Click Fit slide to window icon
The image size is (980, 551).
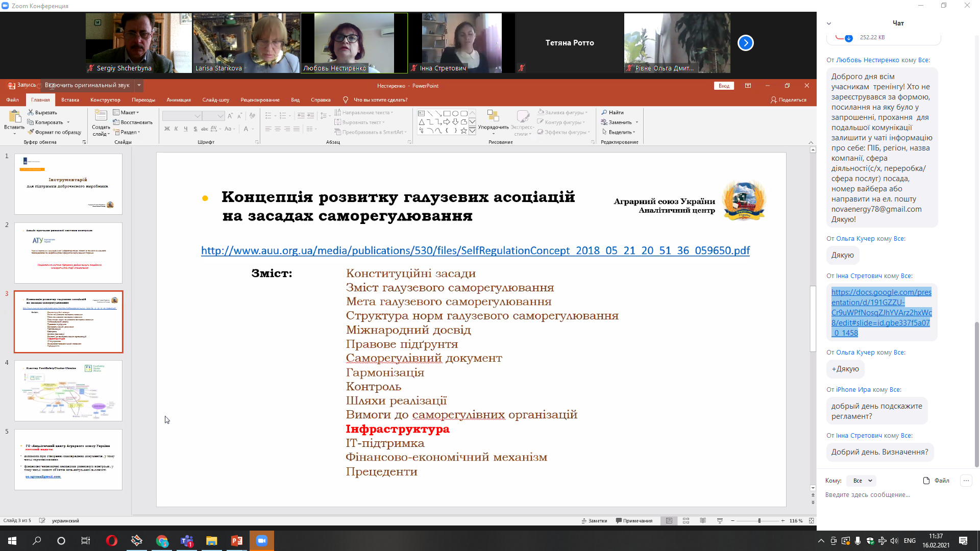[x=812, y=521]
